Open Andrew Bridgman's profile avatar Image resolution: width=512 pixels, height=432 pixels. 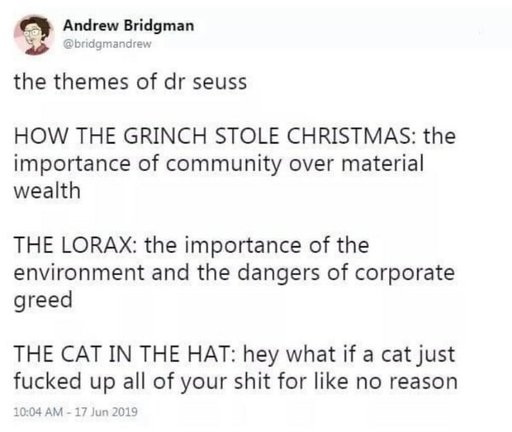[x=34, y=35]
